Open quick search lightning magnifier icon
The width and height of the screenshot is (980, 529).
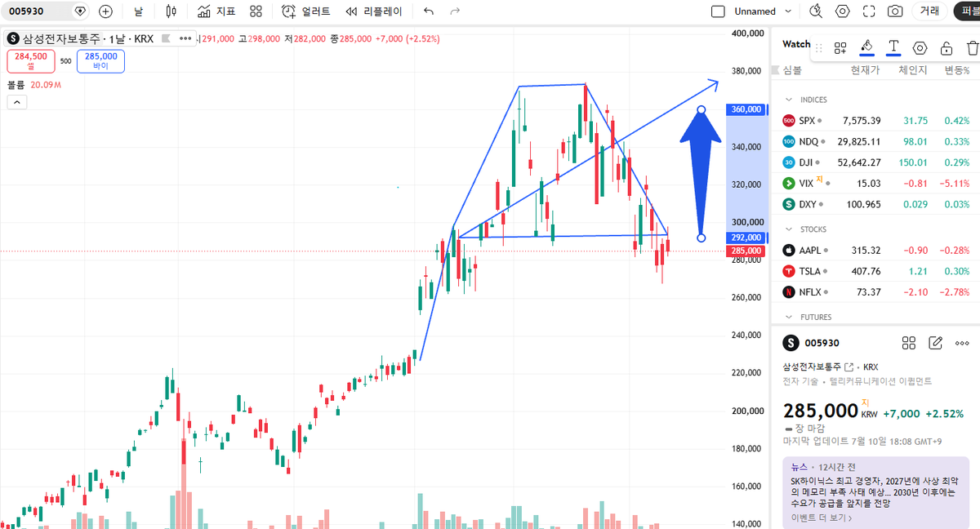[815, 11]
